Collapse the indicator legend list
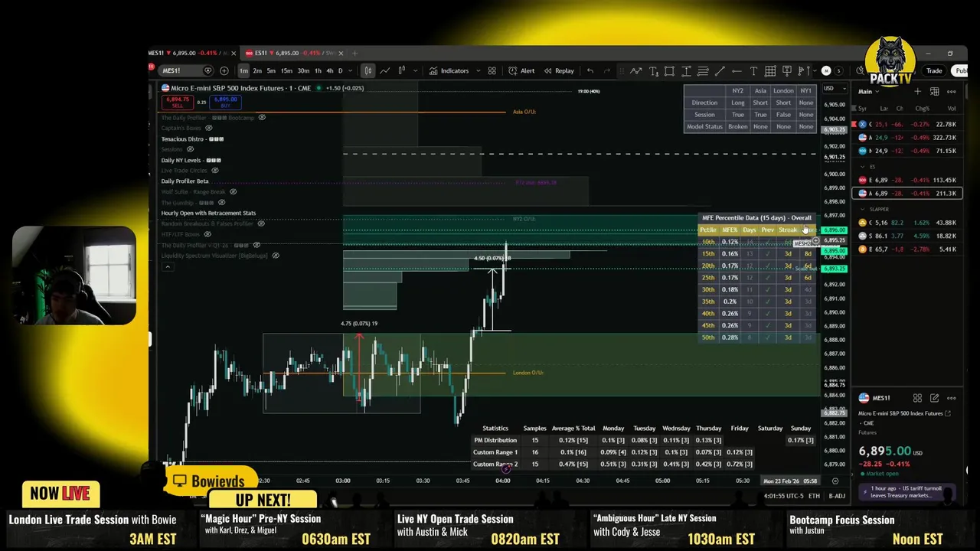Image resolution: width=980 pixels, height=551 pixels. tap(167, 266)
